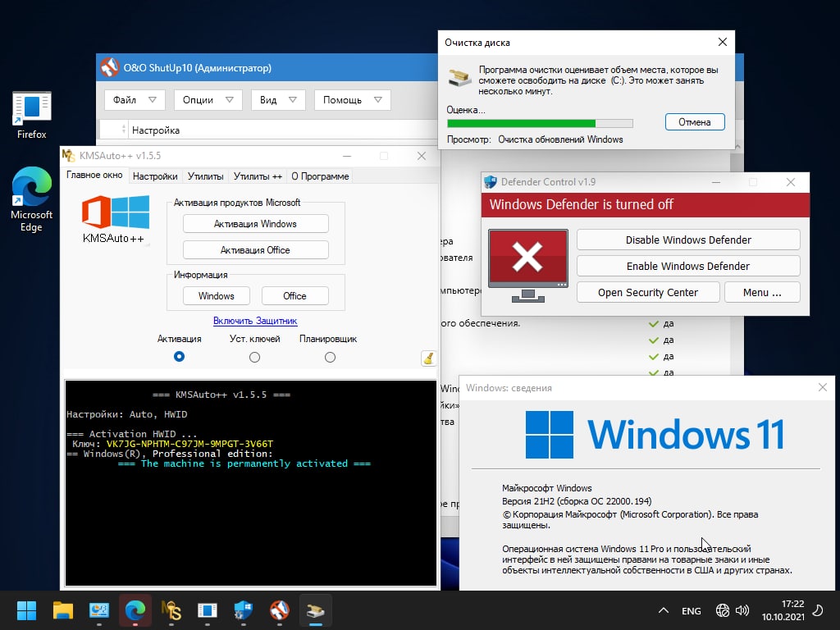Click the Disk Cleanup drive icon
The height and width of the screenshot is (630, 840).
[x=459, y=78]
